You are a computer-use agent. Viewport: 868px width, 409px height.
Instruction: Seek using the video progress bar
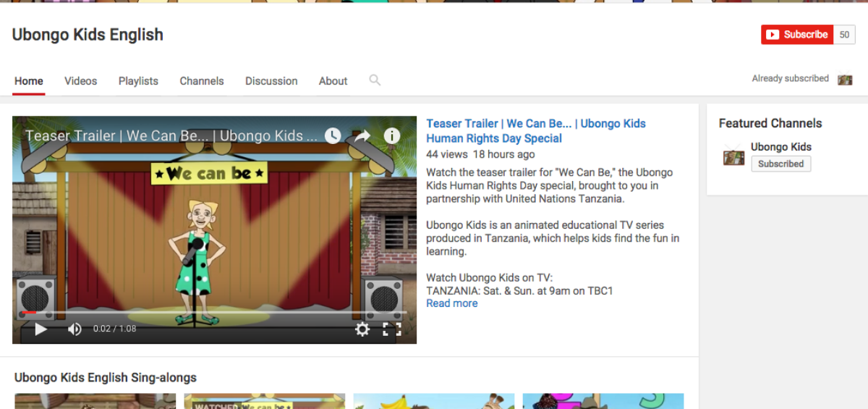(x=214, y=313)
